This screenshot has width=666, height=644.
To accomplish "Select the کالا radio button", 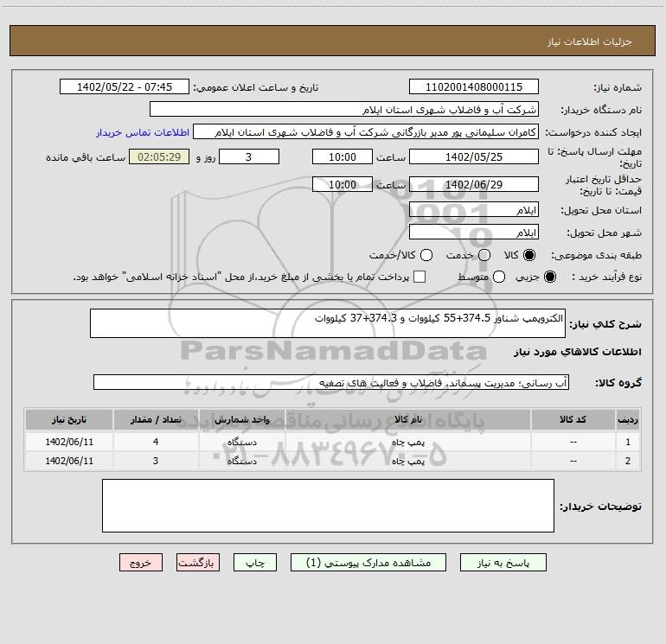I will point(529,255).
